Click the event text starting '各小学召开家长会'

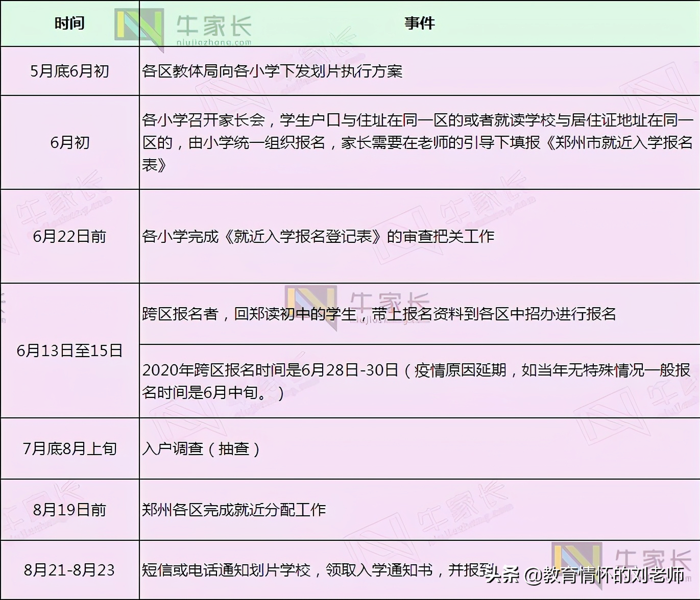point(418,142)
